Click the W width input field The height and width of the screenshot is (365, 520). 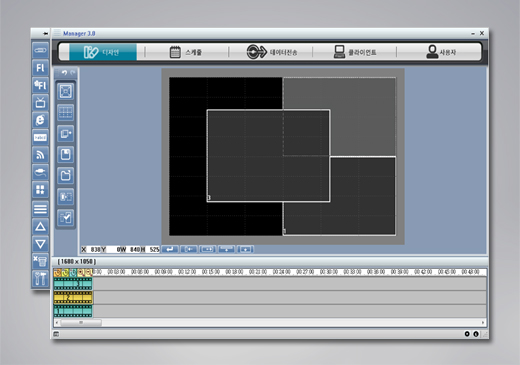(133, 249)
